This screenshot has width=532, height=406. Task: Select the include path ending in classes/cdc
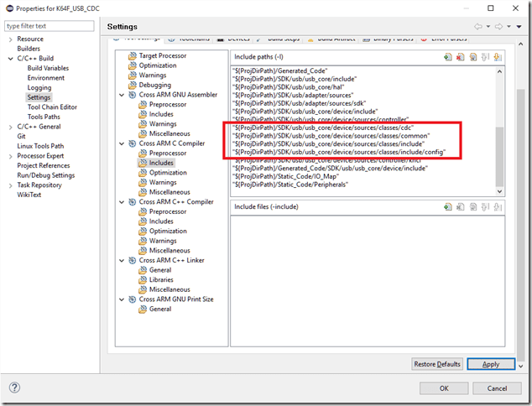tap(323, 128)
